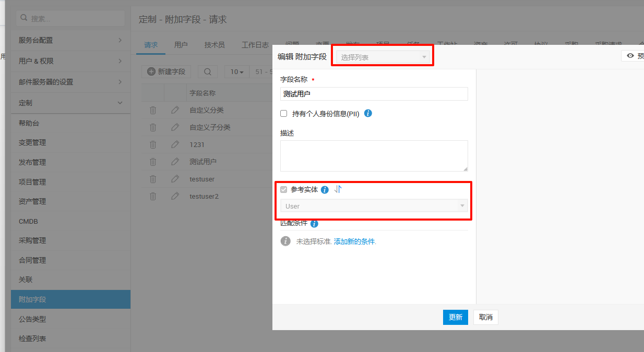Viewport: 644px width, 352px height.
Task: Open the 10 rows-per-page dropdown
Action: [x=237, y=71]
